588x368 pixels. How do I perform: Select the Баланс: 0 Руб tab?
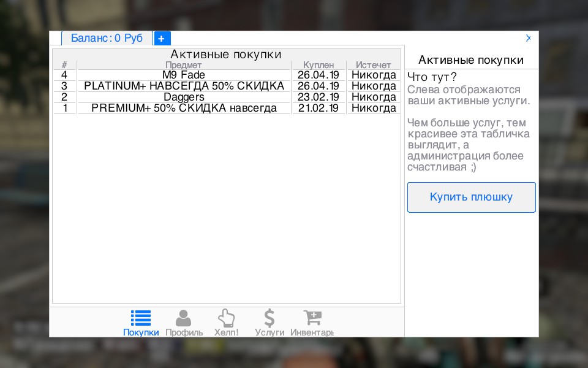107,38
